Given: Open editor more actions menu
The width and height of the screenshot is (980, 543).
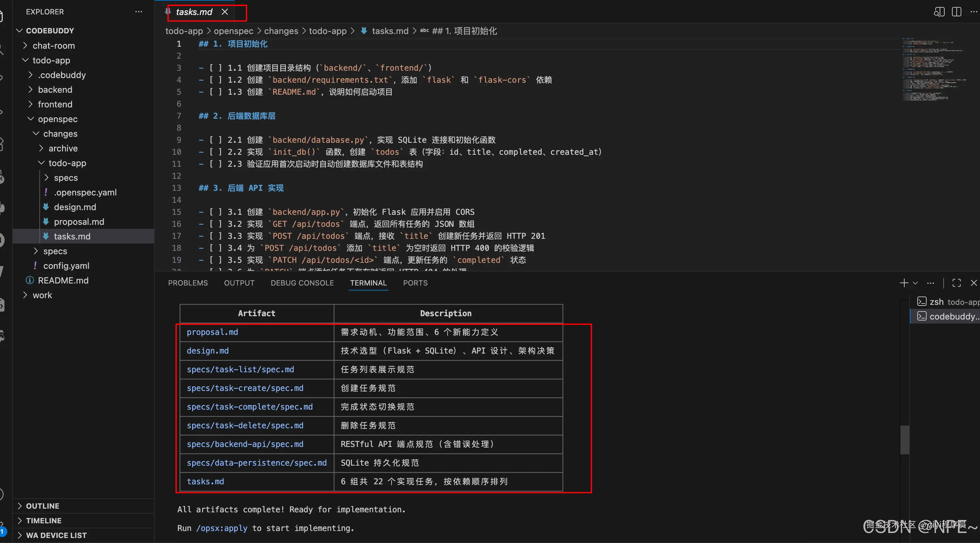Looking at the screenshot, I should (x=974, y=12).
